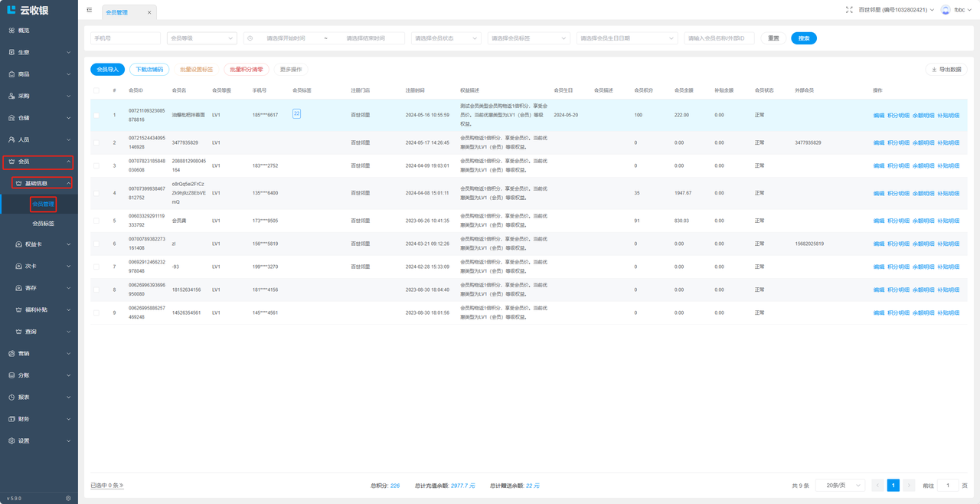Viewport: 980px width, 504px height.
Task: Click the user avatar icon next to fbbc
Action: point(946,10)
